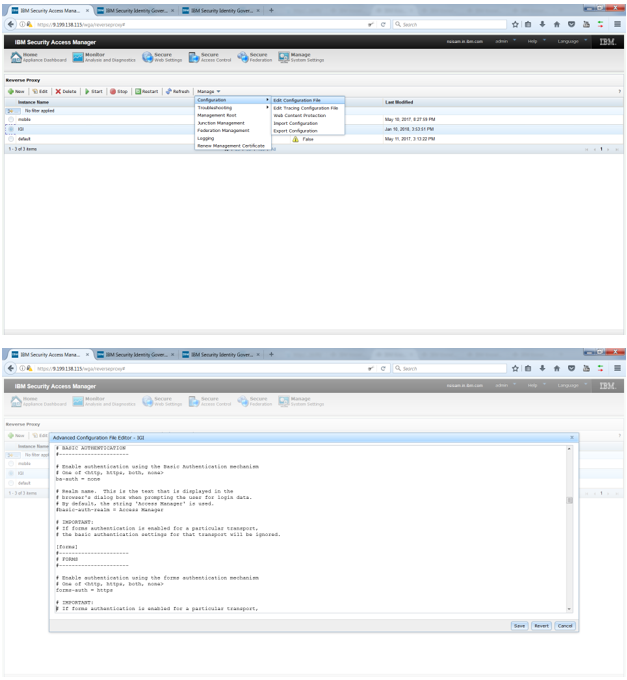Choose Management Root in the Manage menu
This screenshot has width=627, height=680.
[233, 115]
